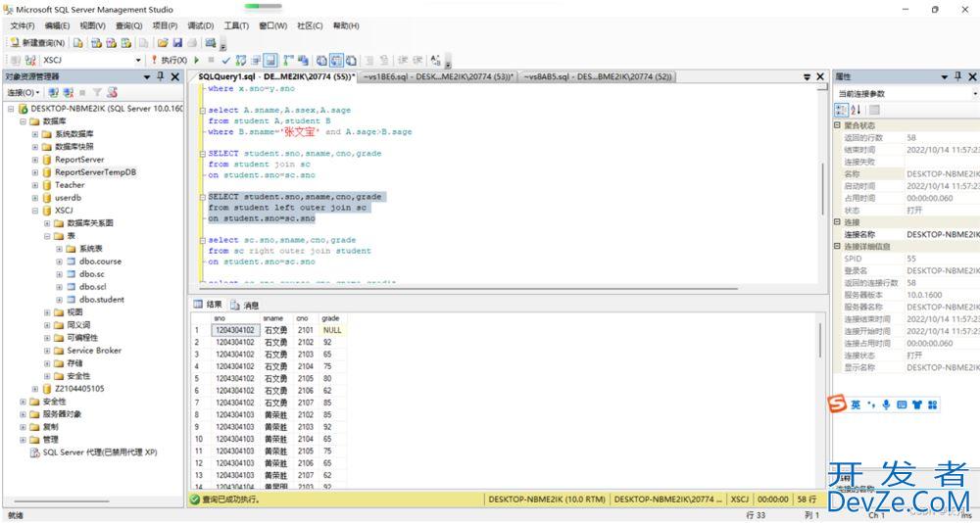The image size is (980, 523).
Task: Click the query editor horizontal scrollbar
Action: [x=468, y=289]
